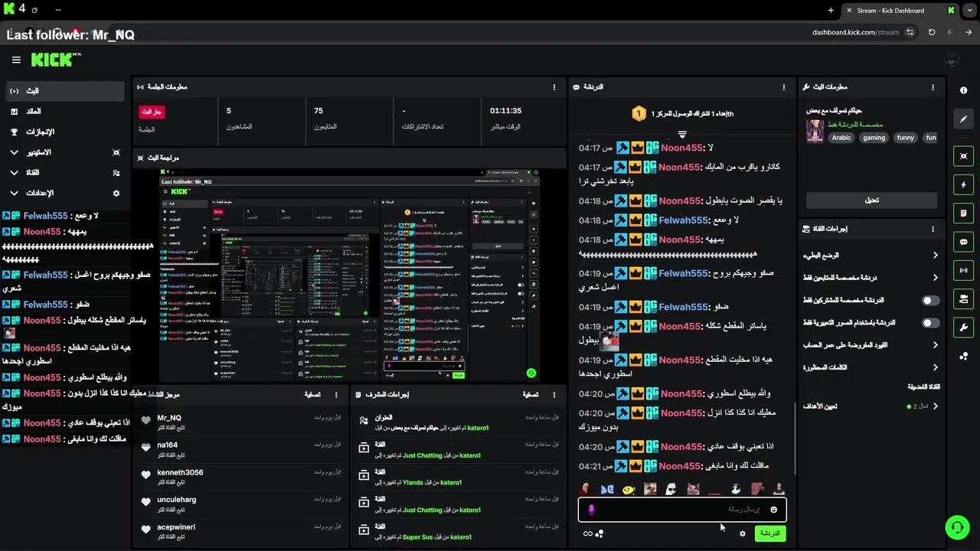Screen dimensions: 980x551
Task: Open activity feed panel three-dot menu
Action: pyautogui.click(x=336, y=395)
